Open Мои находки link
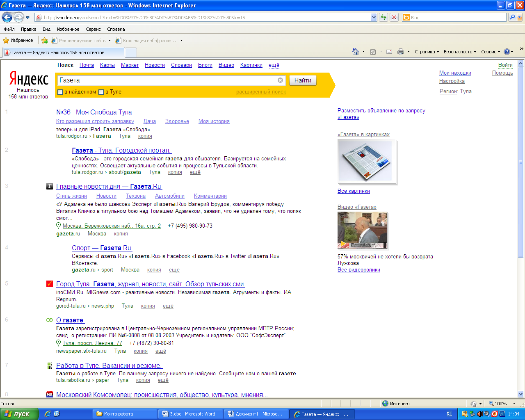 click(x=455, y=73)
